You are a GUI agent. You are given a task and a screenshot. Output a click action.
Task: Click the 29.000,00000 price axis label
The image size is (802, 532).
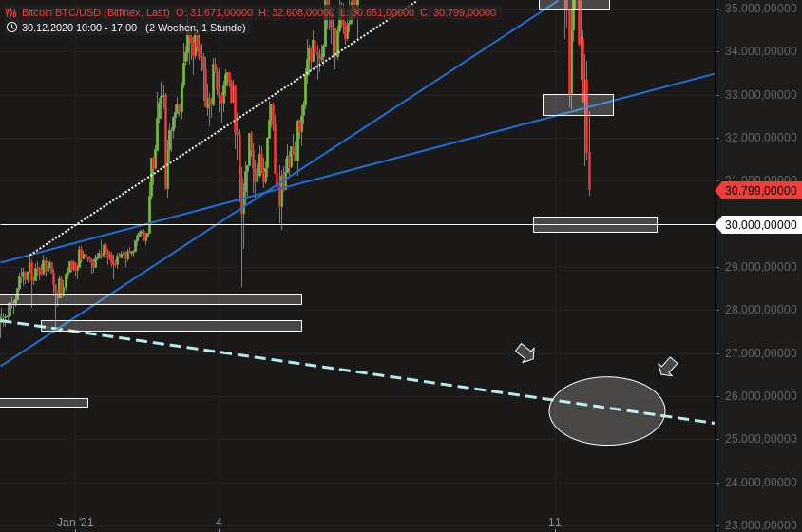click(x=760, y=267)
